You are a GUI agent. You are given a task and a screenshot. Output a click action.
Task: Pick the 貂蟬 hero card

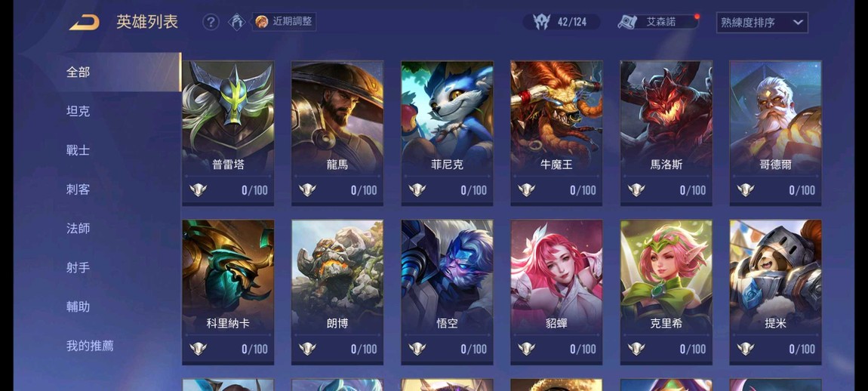[556, 292]
